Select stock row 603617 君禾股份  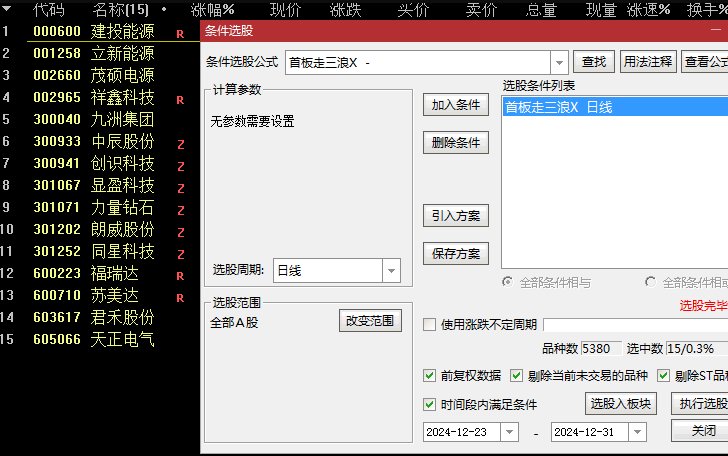point(100,317)
